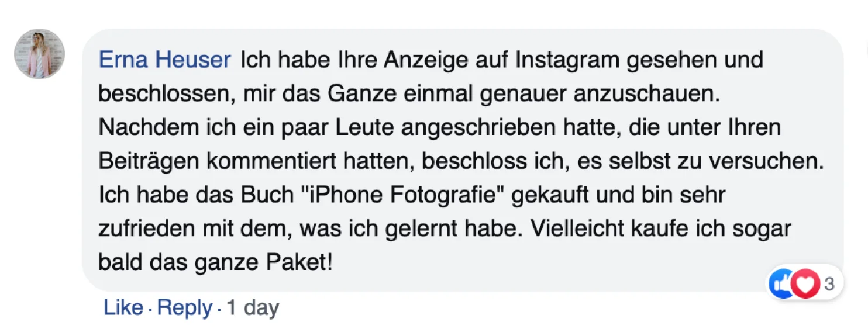Show who reacted via the count 3
868x329 pixels.
(829, 285)
